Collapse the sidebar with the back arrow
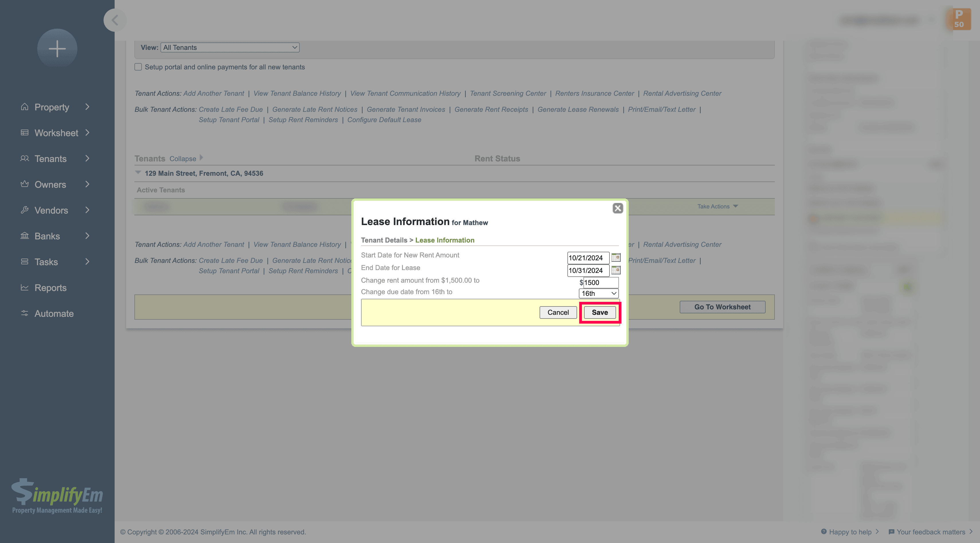The width and height of the screenshot is (980, 543). (115, 20)
